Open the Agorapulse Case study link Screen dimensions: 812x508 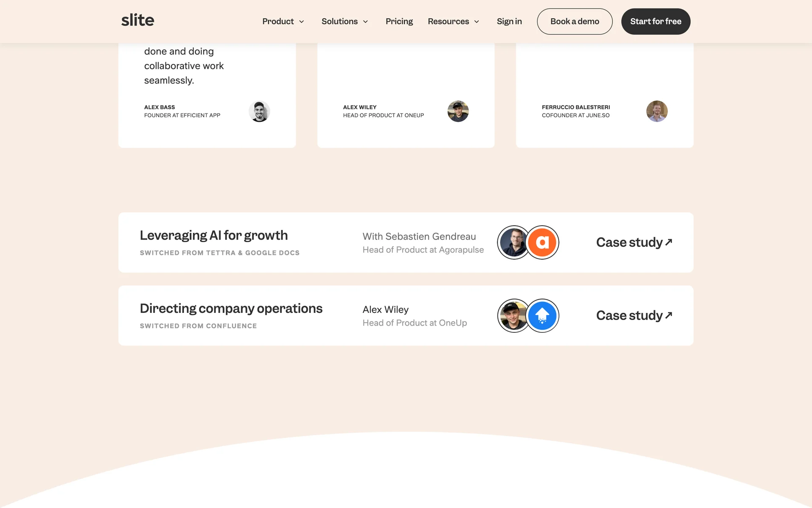pos(634,242)
